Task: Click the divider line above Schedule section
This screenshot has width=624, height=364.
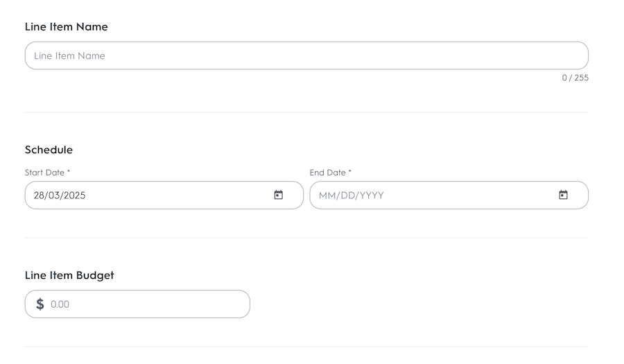Action: pos(306,112)
